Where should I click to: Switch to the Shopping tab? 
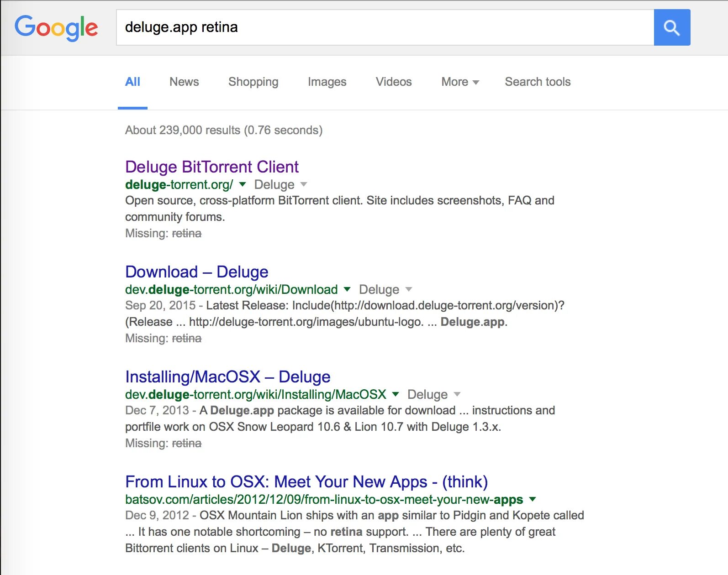point(253,82)
